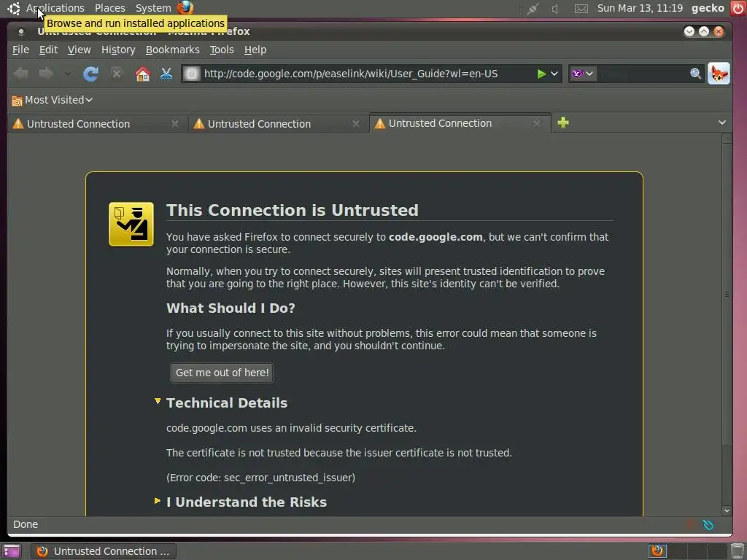
Task: Click the red status bar icon
Action: (690, 524)
